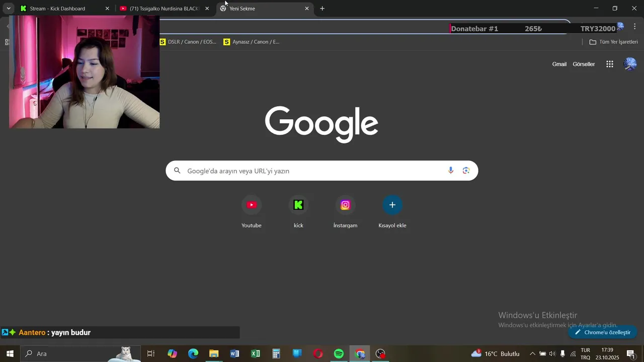Switch to the Tssigalko Nurdisina YouTube tab

coord(165,9)
